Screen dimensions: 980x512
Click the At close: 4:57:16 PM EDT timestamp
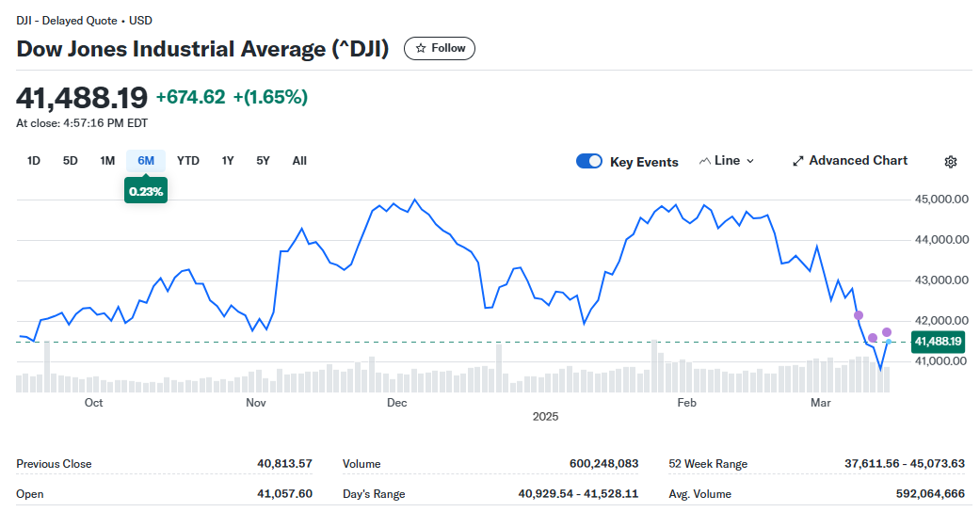pyautogui.click(x=82, y=123)
